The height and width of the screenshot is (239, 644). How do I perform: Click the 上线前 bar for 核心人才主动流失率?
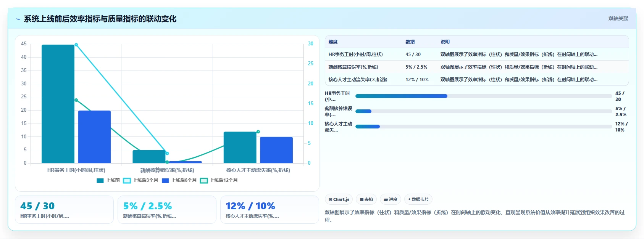(x=240, y=148)
